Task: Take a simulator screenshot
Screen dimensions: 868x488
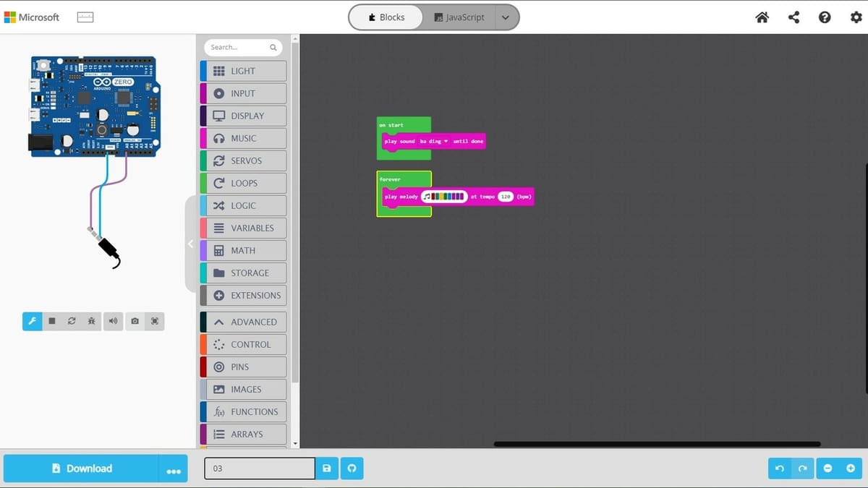Action: pyautogui.click(x=135, y=321)
